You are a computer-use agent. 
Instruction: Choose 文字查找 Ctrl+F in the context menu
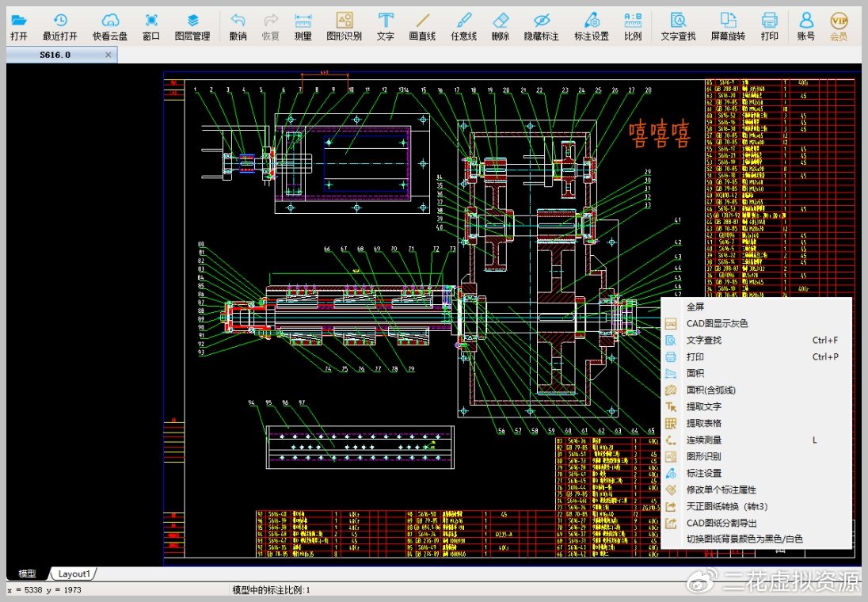[x=756, y=340]
